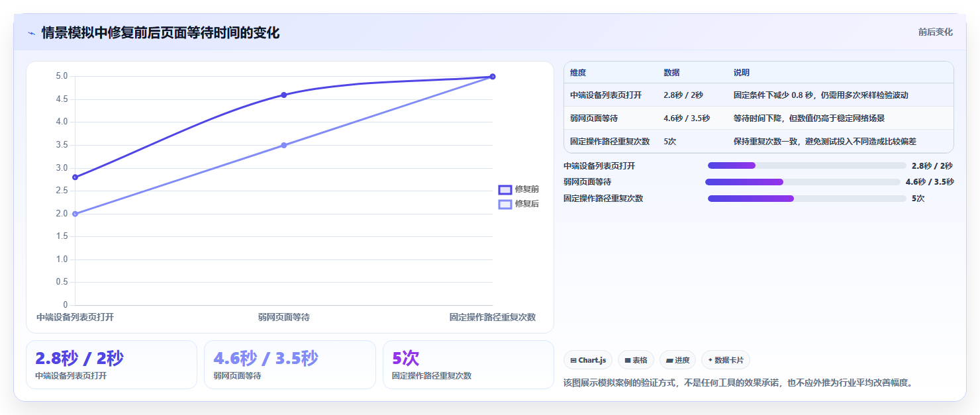Select the 固定操作路径重复次数 cell in the table
The height and width of the screenshot is (415, 980).
[x=610, y=142]
